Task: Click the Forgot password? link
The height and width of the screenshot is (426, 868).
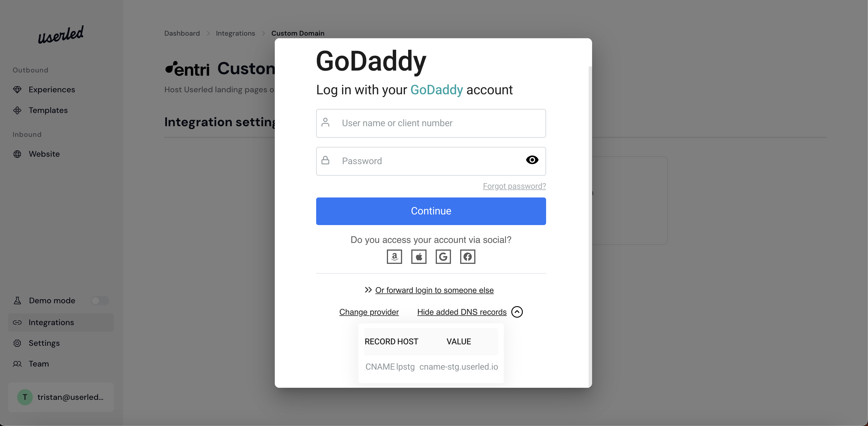Action: 514,186
